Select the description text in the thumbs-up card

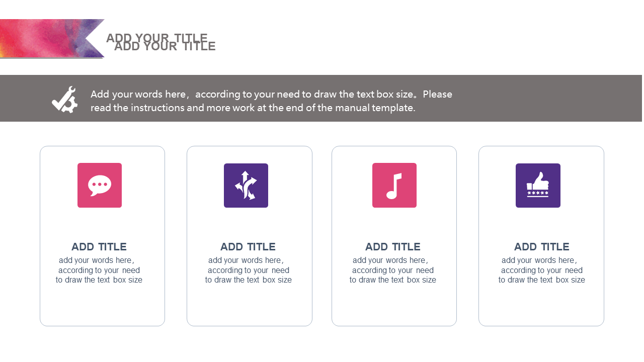click(x=542, y=270)
